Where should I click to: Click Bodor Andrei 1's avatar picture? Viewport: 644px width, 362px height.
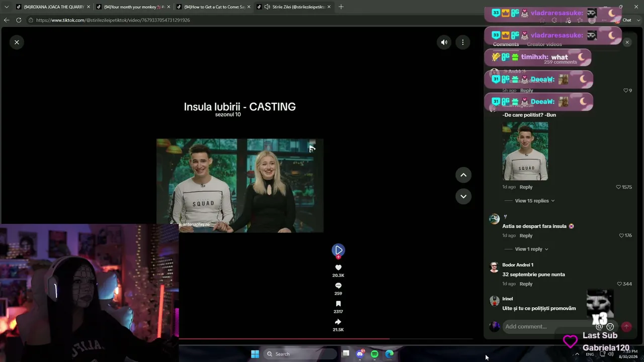point(495,267)
